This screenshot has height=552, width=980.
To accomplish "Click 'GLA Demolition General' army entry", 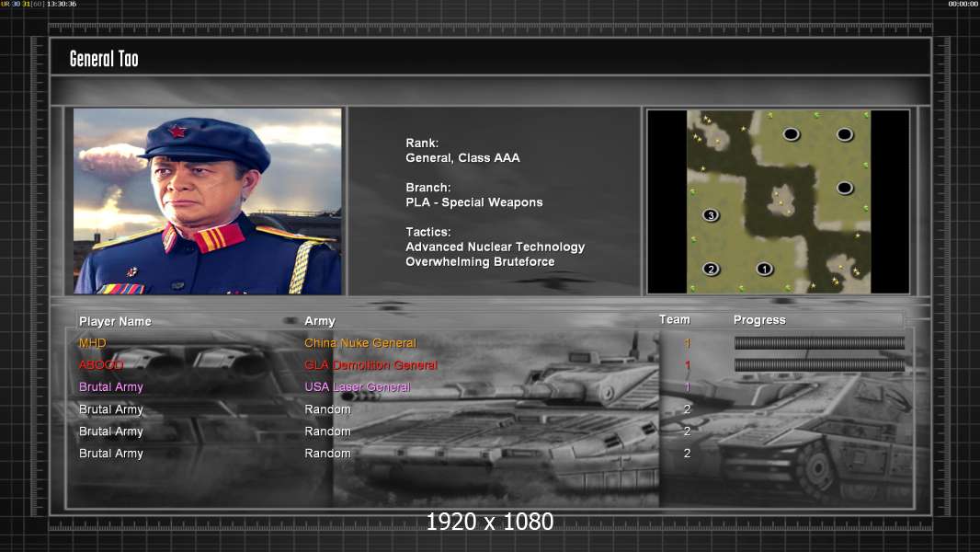I will 370,364.
